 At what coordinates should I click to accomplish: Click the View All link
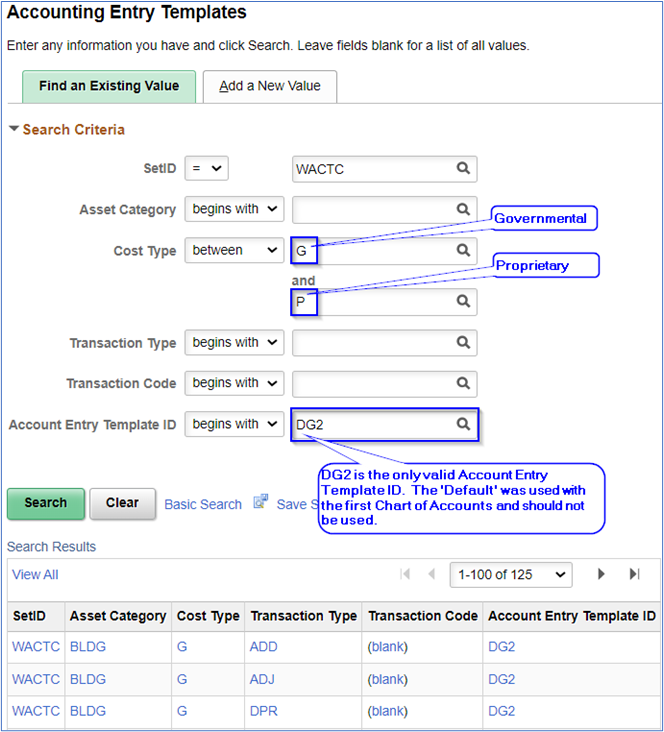[x=35, y=574]
